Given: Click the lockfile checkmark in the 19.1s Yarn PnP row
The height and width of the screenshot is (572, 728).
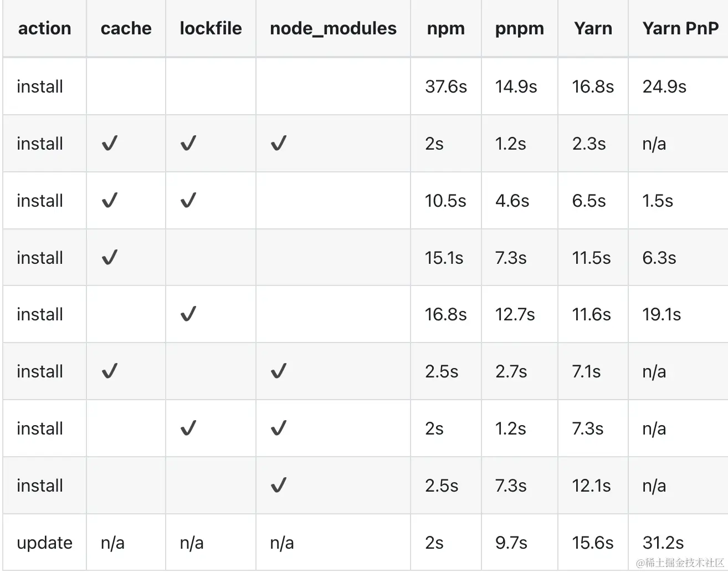Looking at the screenshot, I should (188, 315).
